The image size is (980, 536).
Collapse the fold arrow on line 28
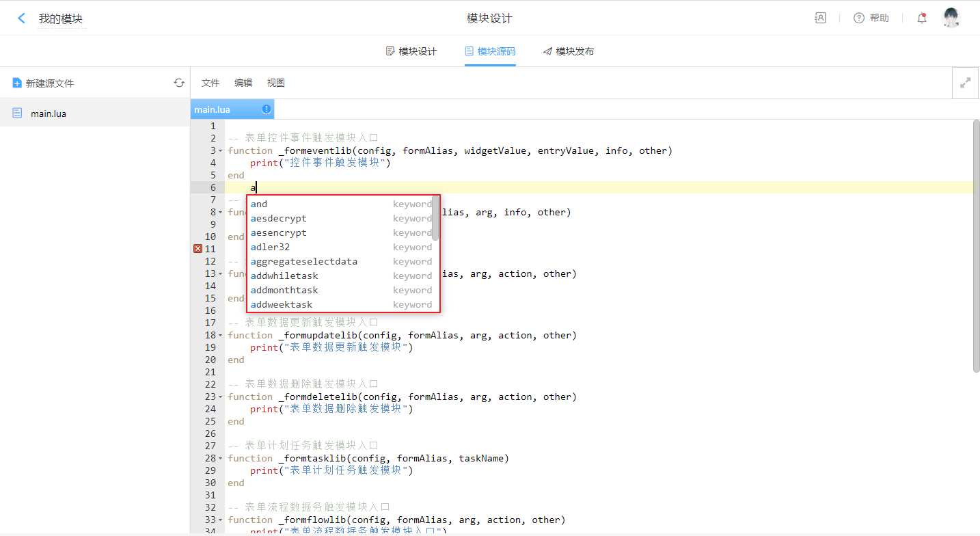pos(220,459)
